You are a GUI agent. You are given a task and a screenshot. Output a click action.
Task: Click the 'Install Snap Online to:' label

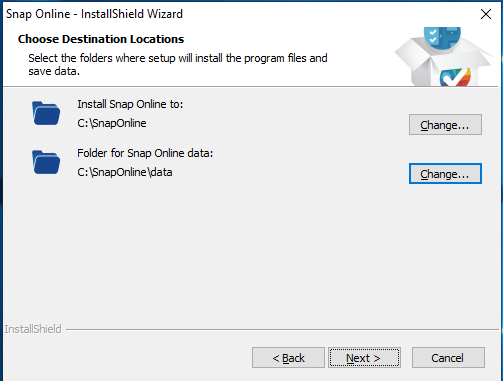[x=130, y=104]
